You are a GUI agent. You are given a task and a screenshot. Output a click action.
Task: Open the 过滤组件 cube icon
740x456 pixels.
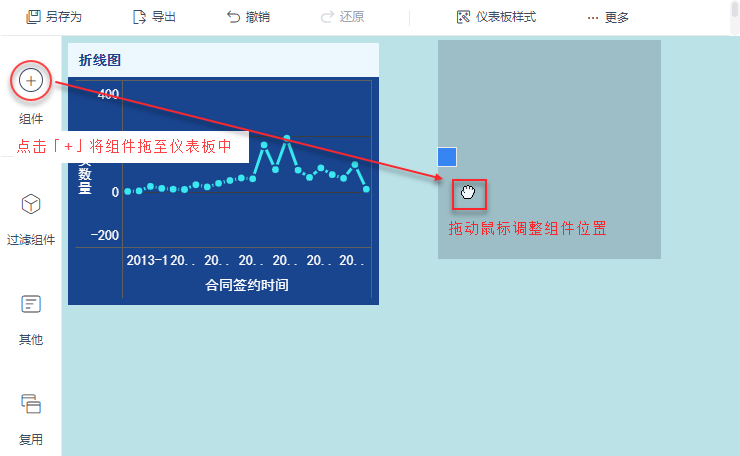point(31,204)
